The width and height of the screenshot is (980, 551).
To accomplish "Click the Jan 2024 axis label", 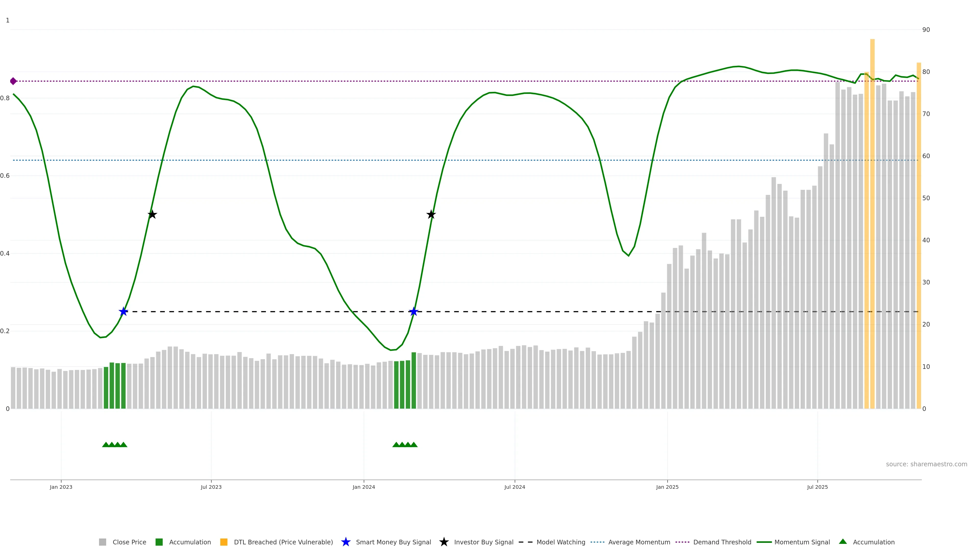I will click(x=363, y=487).
